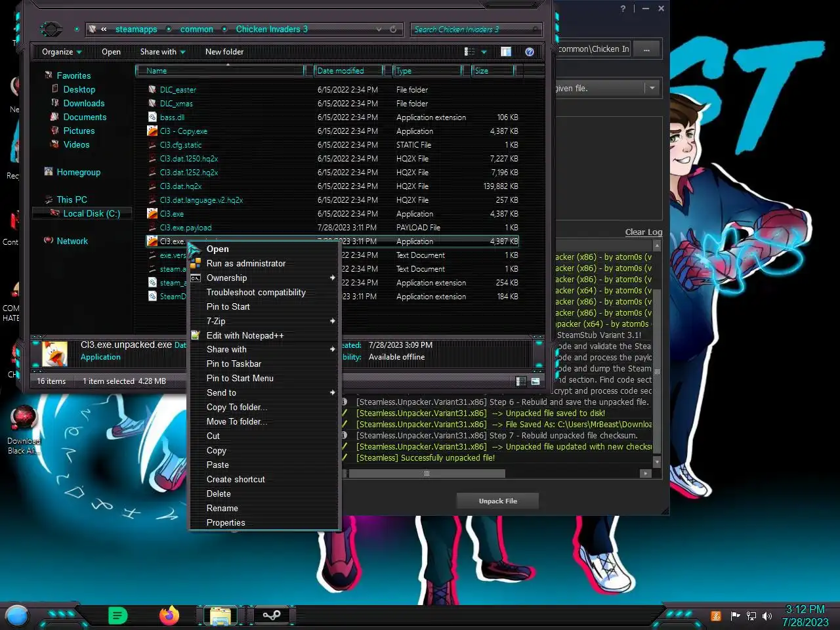Open the Steamless plugin dropdown arrow
The height and width of the screenshot is (630, 840).
(652, 88)
